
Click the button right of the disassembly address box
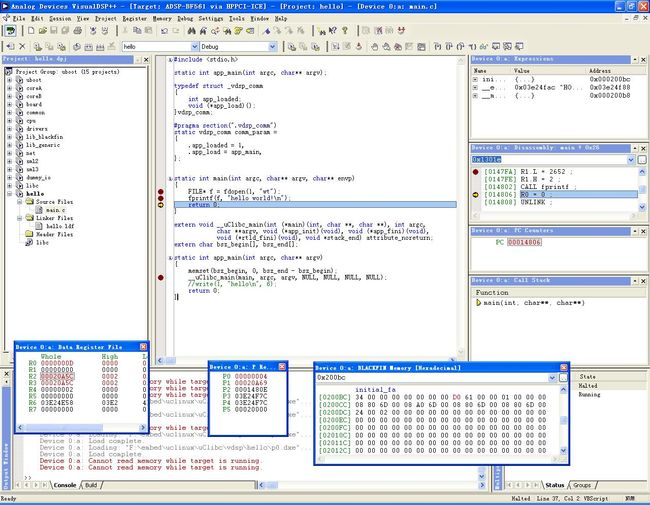[642, 160]
